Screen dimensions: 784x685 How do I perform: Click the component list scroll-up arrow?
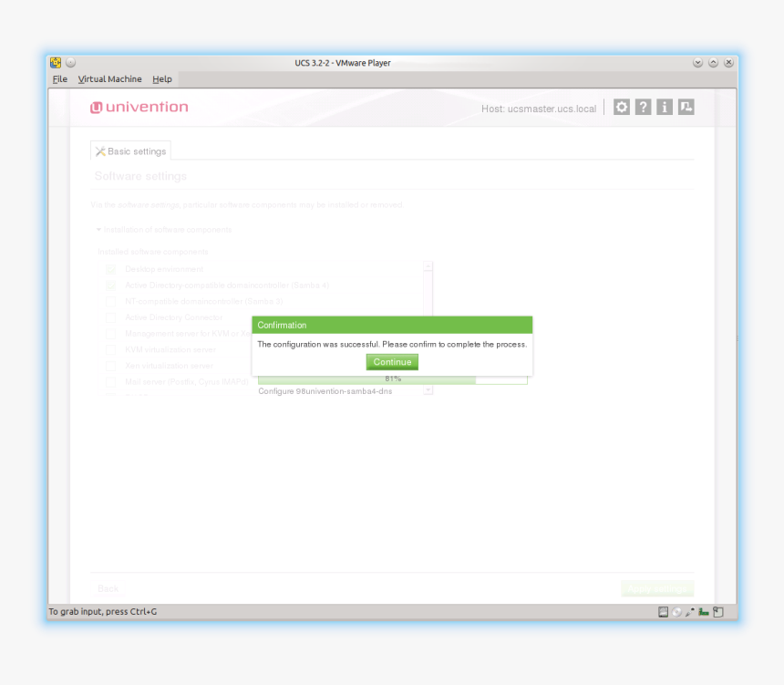[428, 266]
